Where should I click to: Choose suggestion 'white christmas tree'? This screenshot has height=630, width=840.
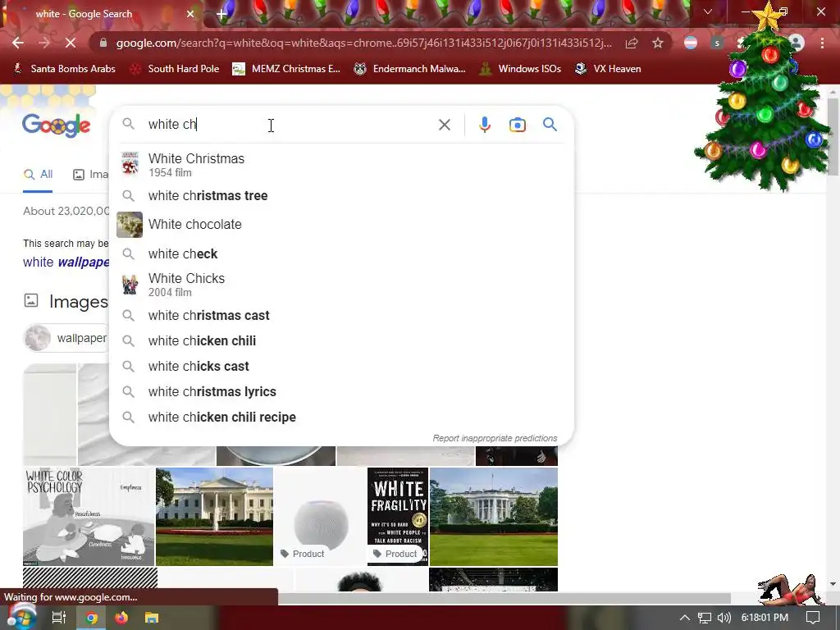click(x=341, y=195)
